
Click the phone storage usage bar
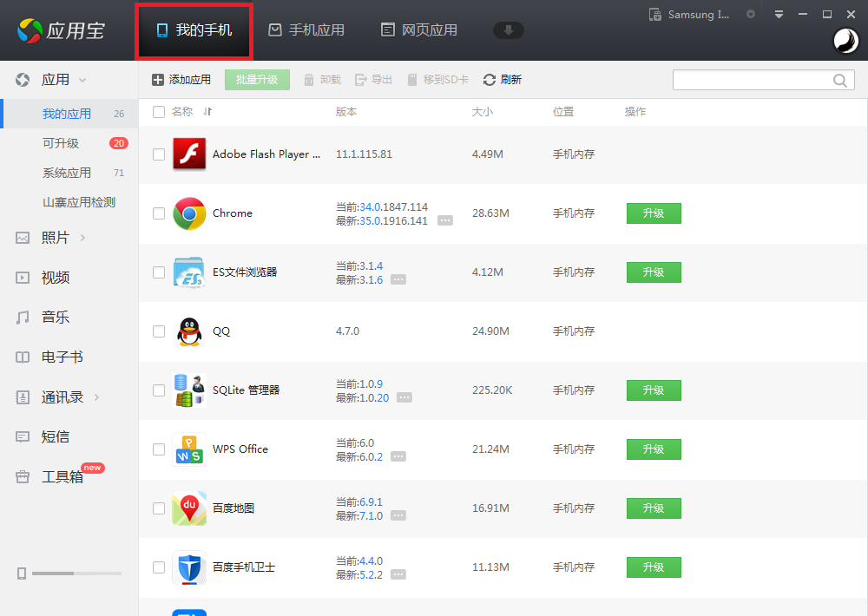click(x=77, y=573)
